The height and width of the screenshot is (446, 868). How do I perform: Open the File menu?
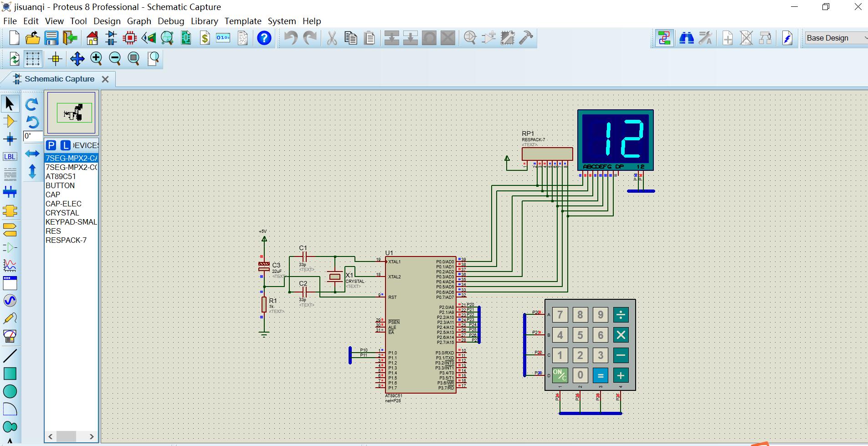point(10,21)
